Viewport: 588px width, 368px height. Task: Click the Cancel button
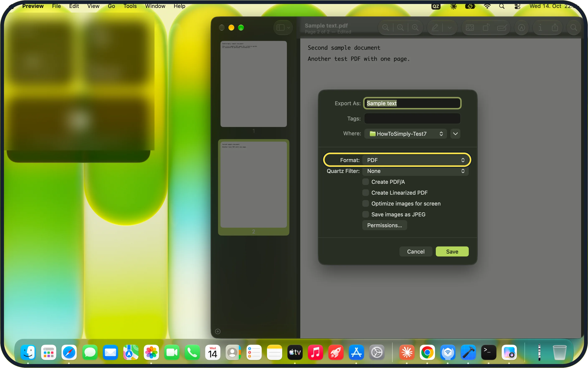pyautogui.click(x=416, y=251)
